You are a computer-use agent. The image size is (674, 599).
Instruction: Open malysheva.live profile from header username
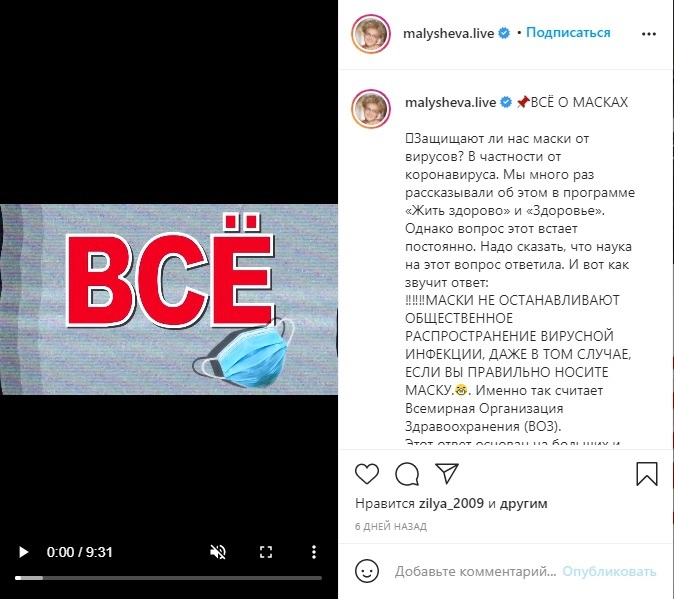(448, 34)
